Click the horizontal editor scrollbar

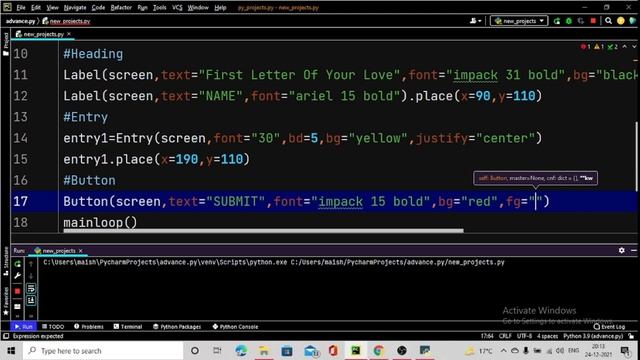(263, 231)
